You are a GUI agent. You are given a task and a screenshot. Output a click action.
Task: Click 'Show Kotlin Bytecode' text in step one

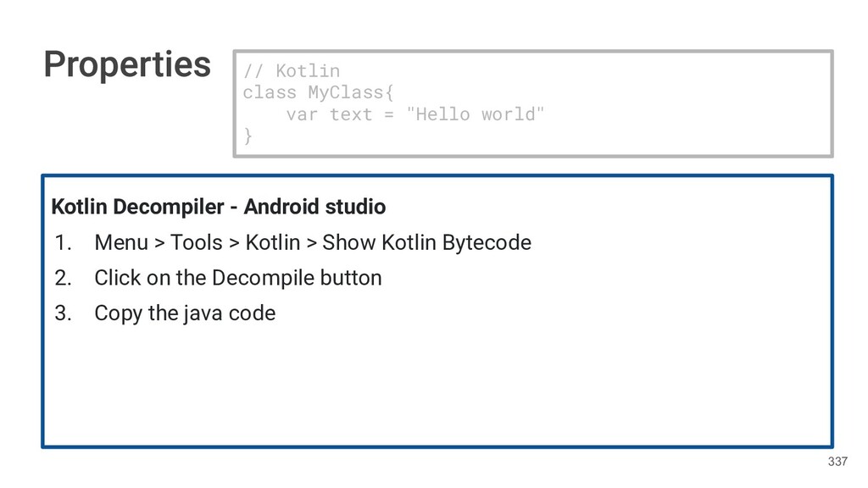pos(426,243)
